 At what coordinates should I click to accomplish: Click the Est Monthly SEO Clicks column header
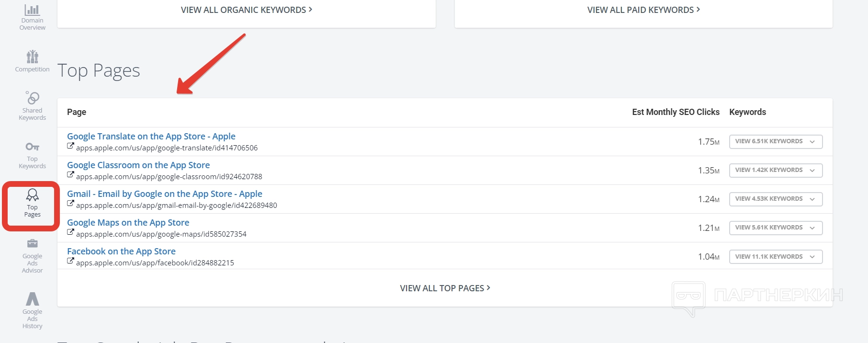click(676, 112)
